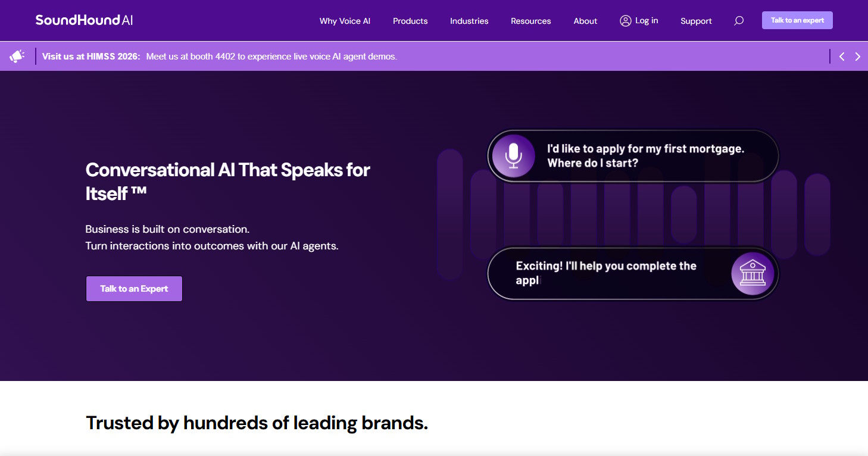Click the SoundHound AI logo
Screen dimensions: 868x456
point(84,20)
